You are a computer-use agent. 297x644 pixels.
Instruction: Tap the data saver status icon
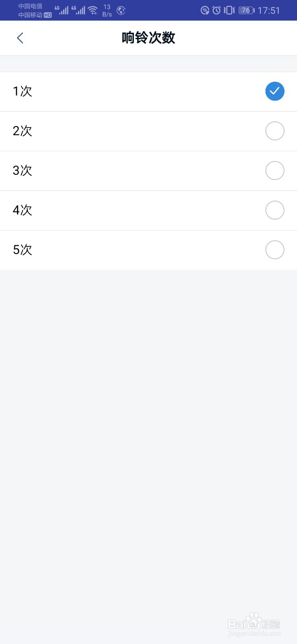[x=205, y=10]
